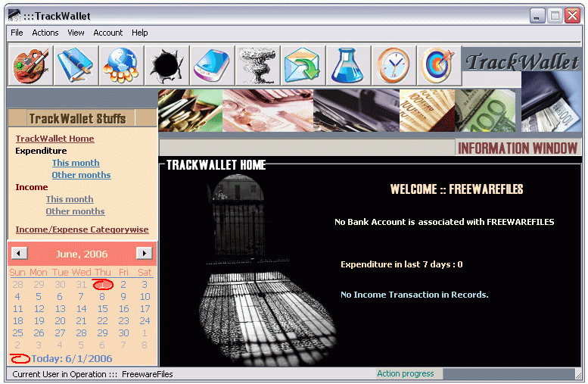588x384 pixels.
Task: Select June 24 in the calendar
Action: (x=145, y=321)
